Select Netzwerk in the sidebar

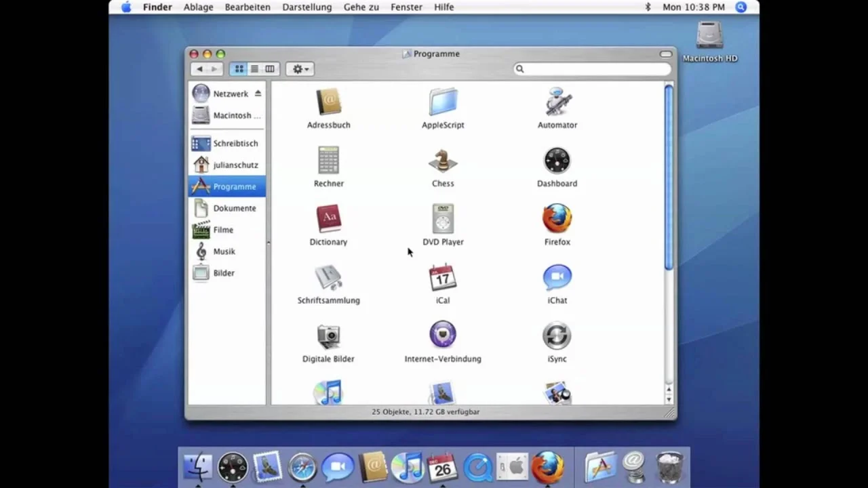click(x=226, y=94)
